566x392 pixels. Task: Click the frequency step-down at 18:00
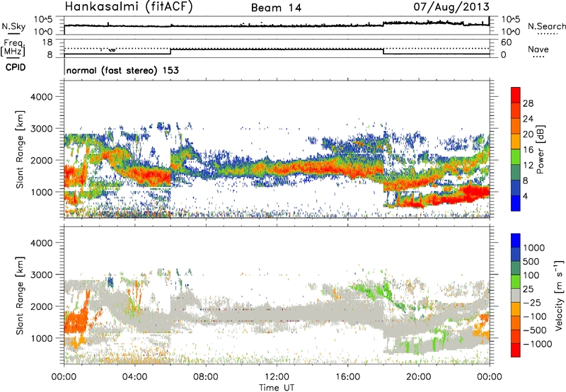point(383,52)
